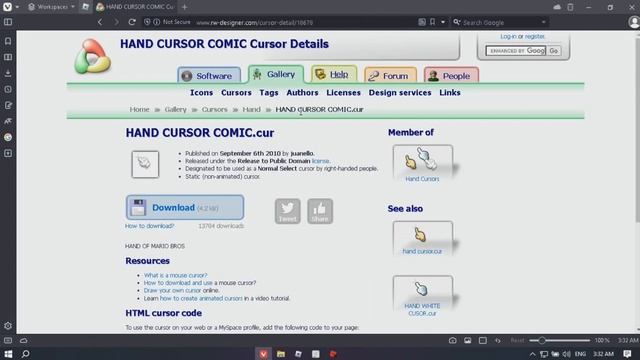Open the Bookmarks panel in sidebar
Viewport: 640px width, 360px height.
(8, 41)
